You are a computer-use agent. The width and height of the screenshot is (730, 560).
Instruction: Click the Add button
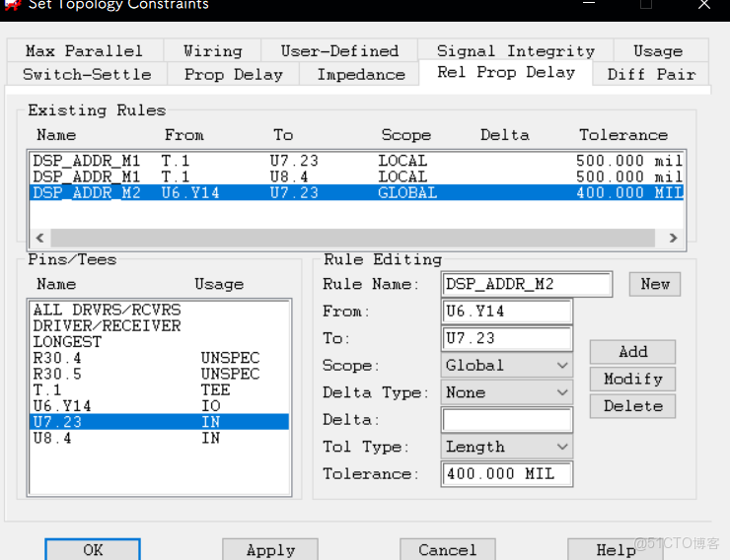click(632, 352)
